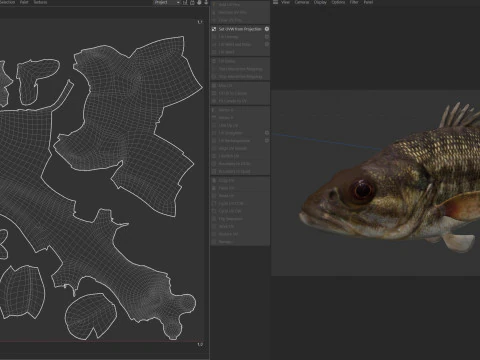480x360 pixels.
Task: Open the Camera menu of 3D viewport
Action: tap(302, 2)
